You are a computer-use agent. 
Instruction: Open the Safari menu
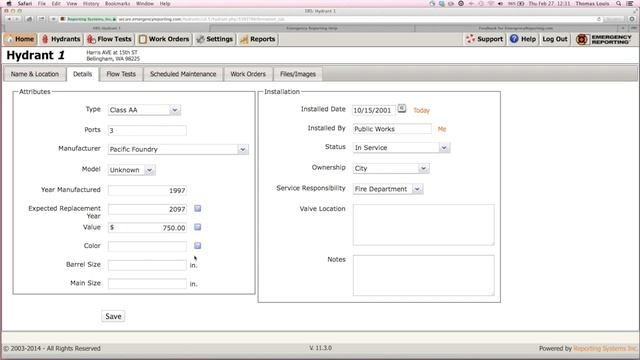25,3
